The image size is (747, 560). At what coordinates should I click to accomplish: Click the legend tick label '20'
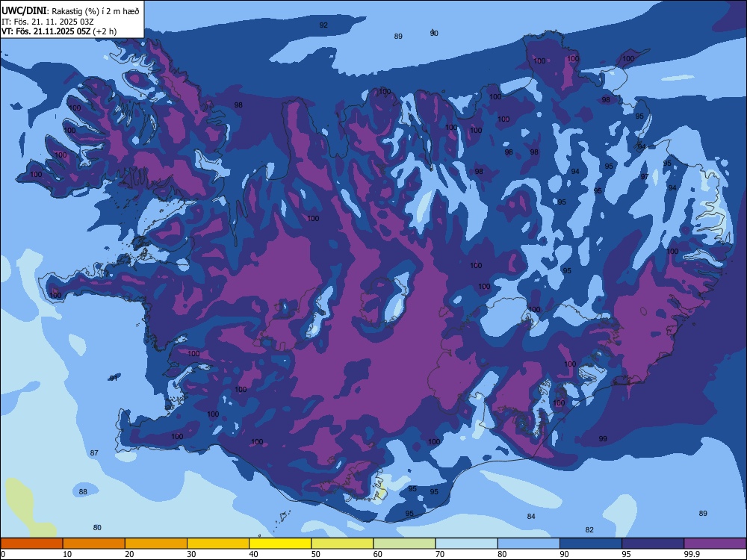point(129,554)
